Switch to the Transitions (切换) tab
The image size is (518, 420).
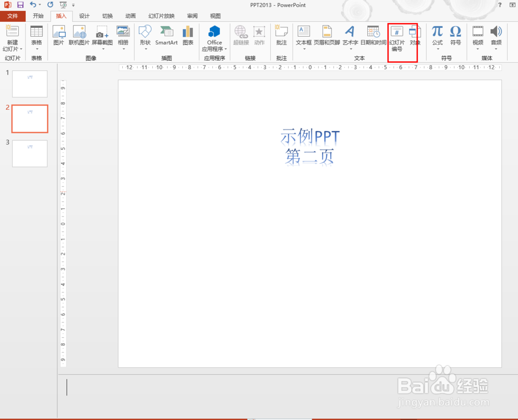click(x=107, y=16)
